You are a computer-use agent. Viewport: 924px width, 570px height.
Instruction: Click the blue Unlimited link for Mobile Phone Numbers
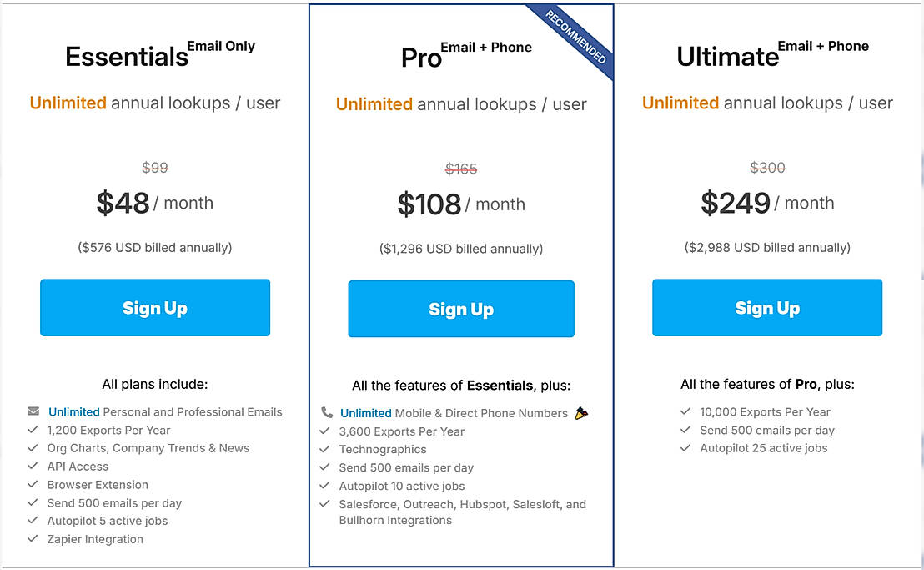366,413
